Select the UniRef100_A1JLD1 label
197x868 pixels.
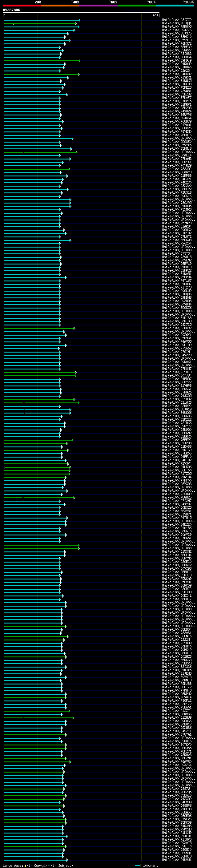point(177,836)
